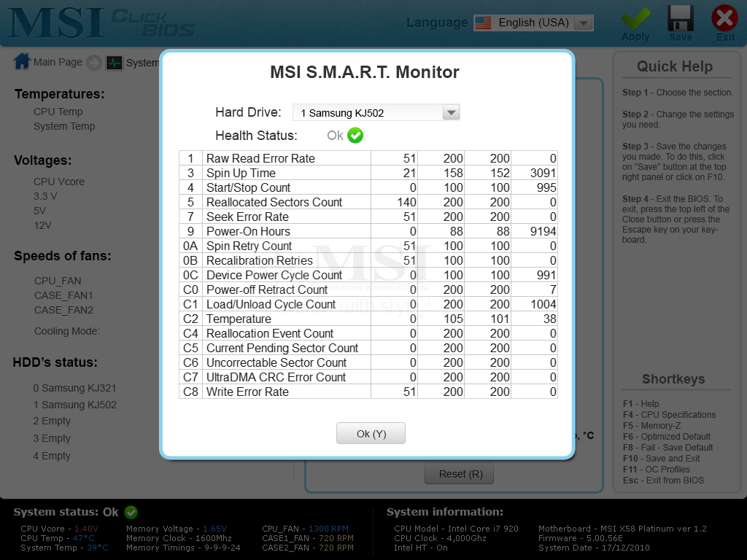Click the 3091 Spin Up Time value

pyautogui.click(x=543, y=173)
